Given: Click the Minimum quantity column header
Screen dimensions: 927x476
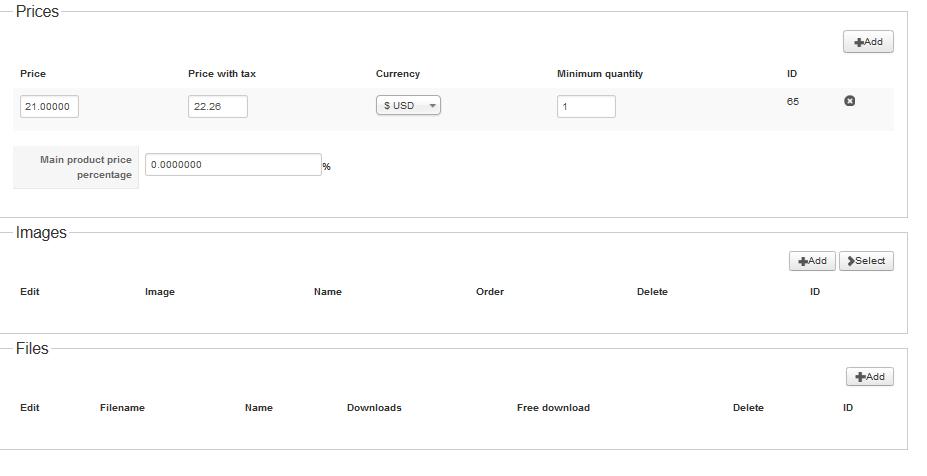Looking at the screenshot, I should pos(600,74).
